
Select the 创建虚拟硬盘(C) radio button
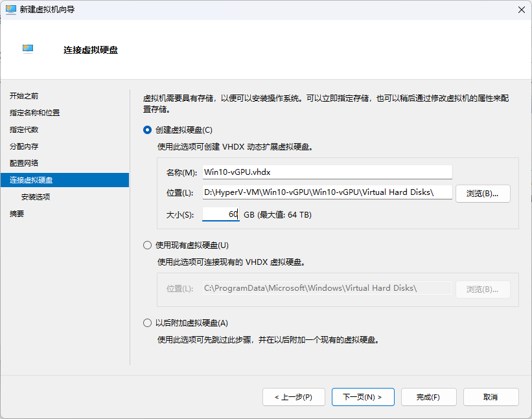coord(147,130)
